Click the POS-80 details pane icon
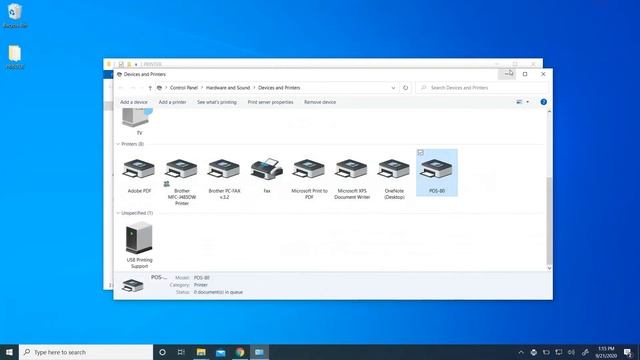 click(x=133, y=285)
